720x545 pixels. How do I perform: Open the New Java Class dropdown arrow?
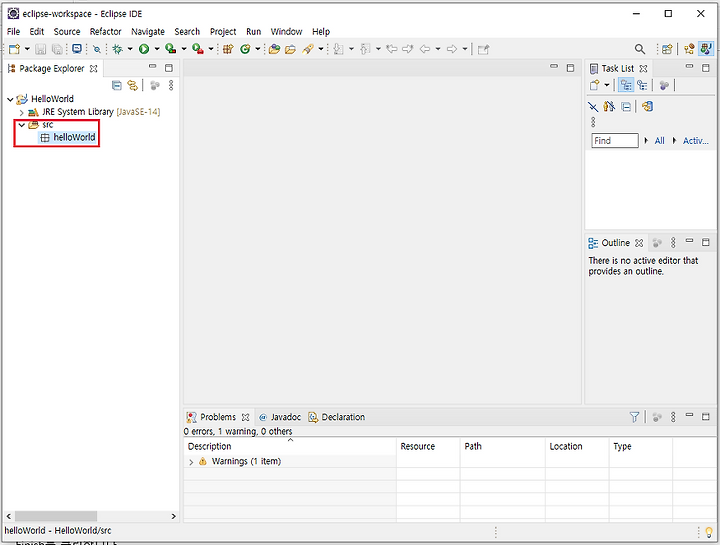(x=258, y=49)
